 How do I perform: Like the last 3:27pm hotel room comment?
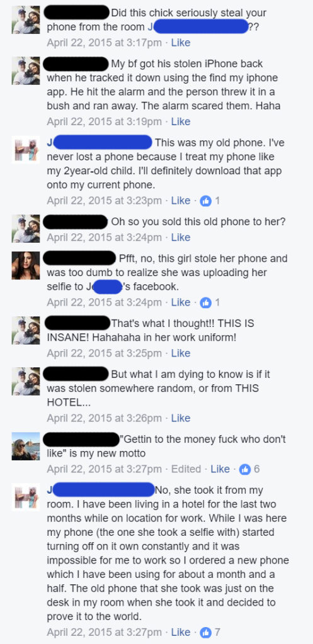[x=181, y=633]
